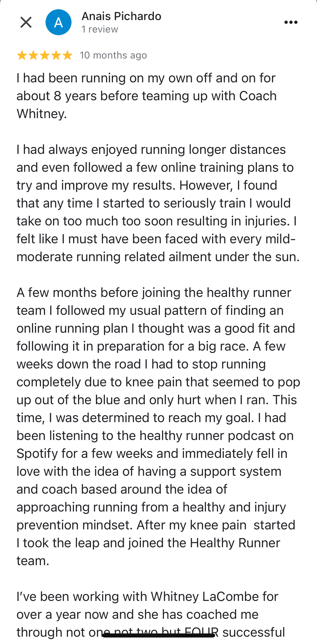
Task: Click the fifth yellow rating star
Action: tap(67, 56)
